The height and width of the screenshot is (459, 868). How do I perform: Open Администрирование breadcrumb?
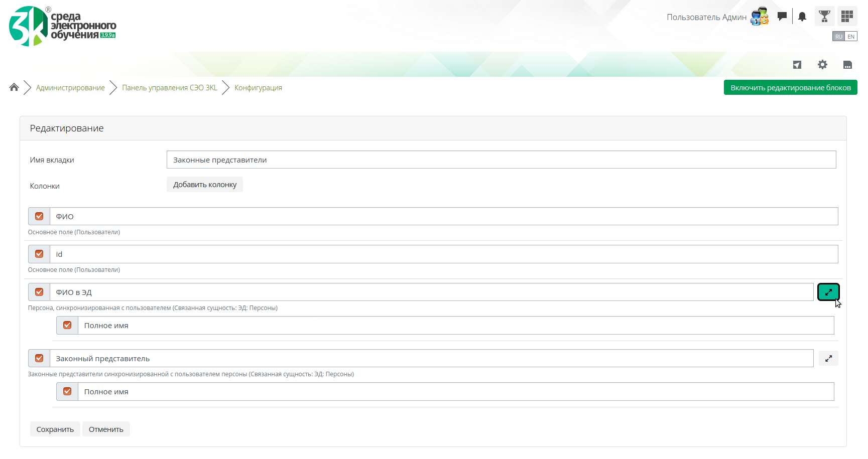point(70,88)
